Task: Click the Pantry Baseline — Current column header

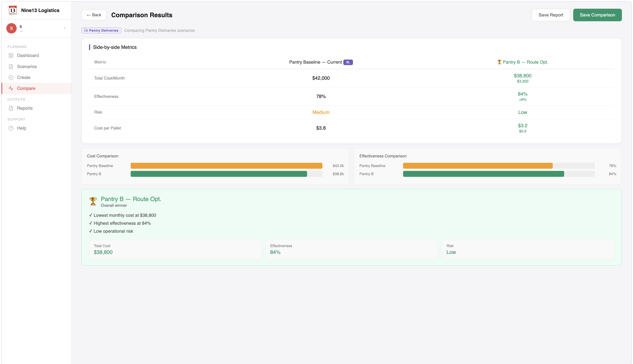Action: click(315, 62)
